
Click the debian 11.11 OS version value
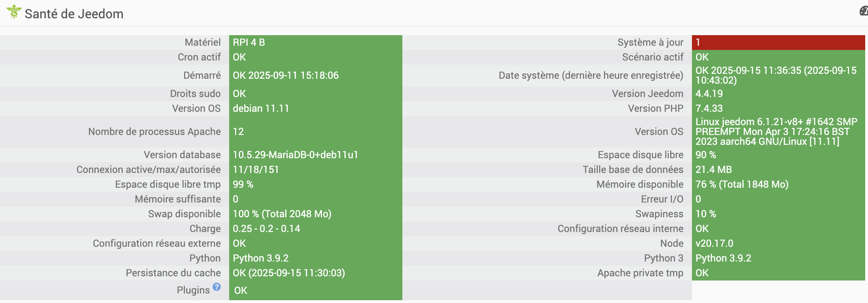point(261,109)
